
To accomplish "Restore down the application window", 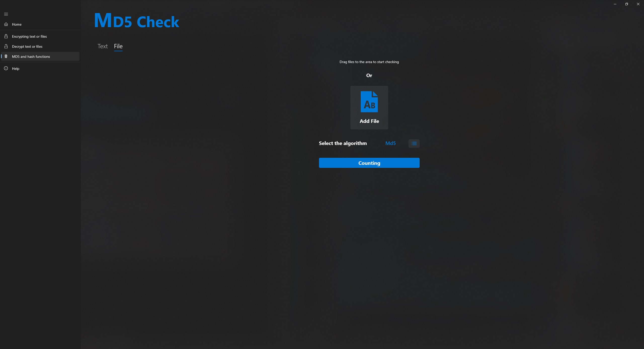I will click(x=626, y=4).
